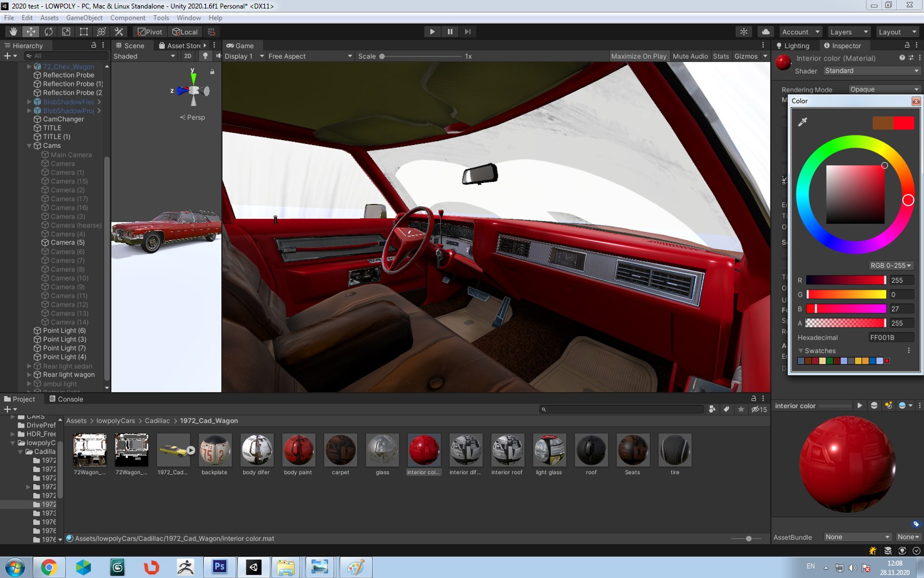Screen dimensions: 924x578
Task: Close the Color picker window
Action: (916, 101)
